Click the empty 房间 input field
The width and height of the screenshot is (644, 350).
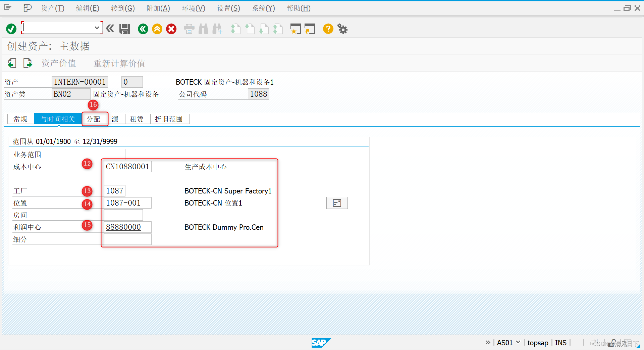point(123,215)
